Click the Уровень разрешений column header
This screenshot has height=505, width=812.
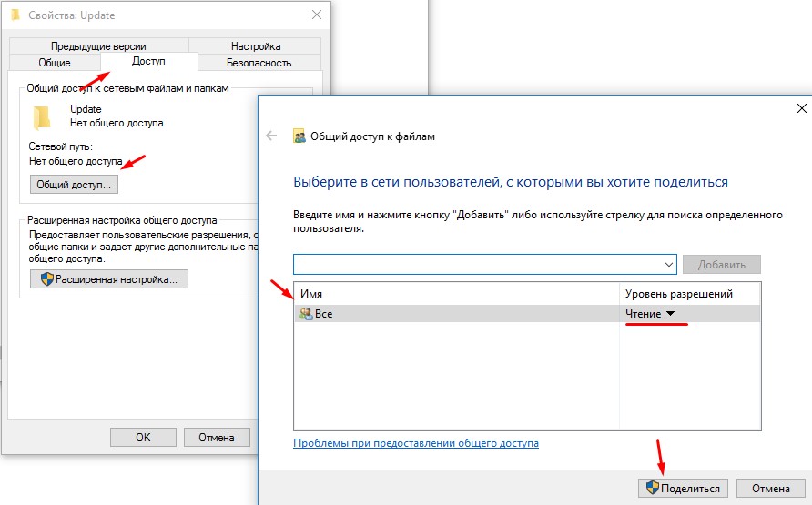click(x=690, y=293)
